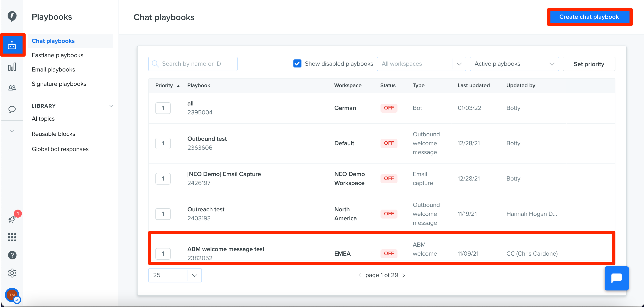Screen dimensions: 644x307
Task: Uncheck Show disabled playbooks checkbox
Action: pyautogui.click(x=297, y=63)
